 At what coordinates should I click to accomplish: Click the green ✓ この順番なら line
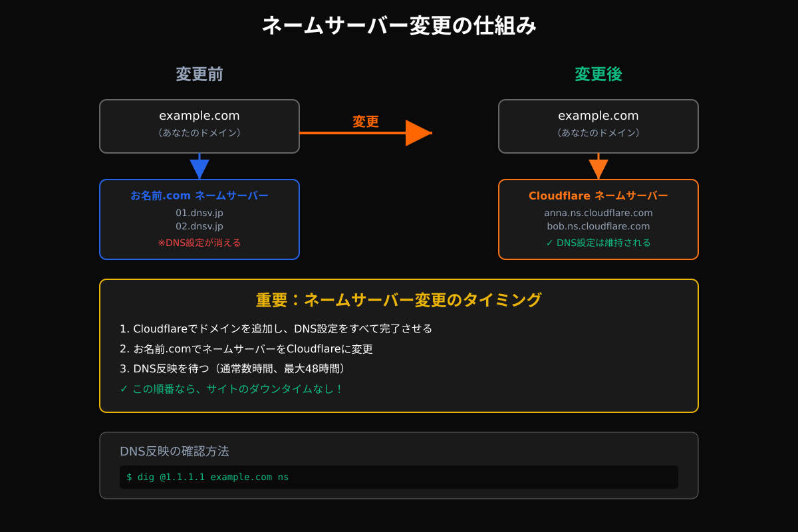[231, 388]
